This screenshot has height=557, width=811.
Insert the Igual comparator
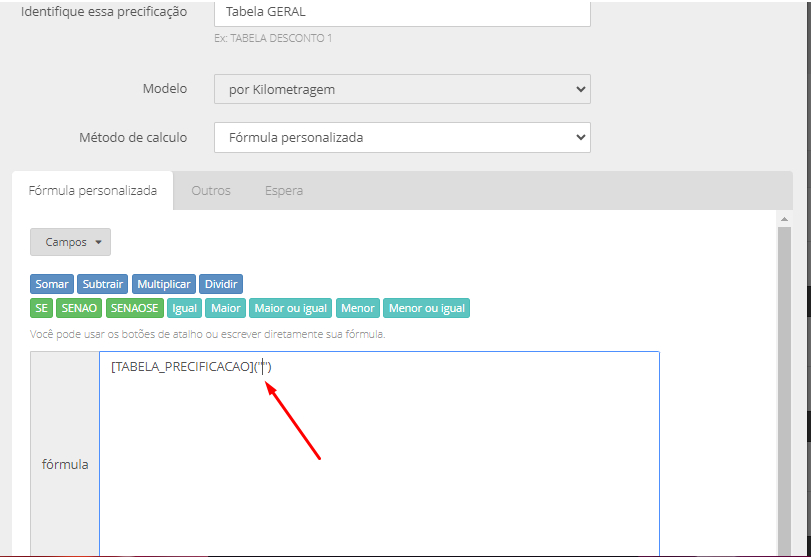185,308
